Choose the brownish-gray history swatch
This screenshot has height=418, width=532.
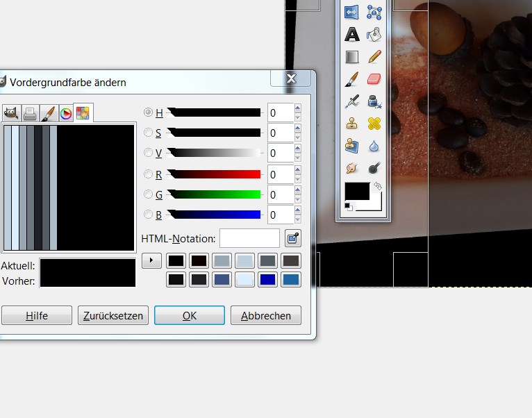[x=291, y=261]
